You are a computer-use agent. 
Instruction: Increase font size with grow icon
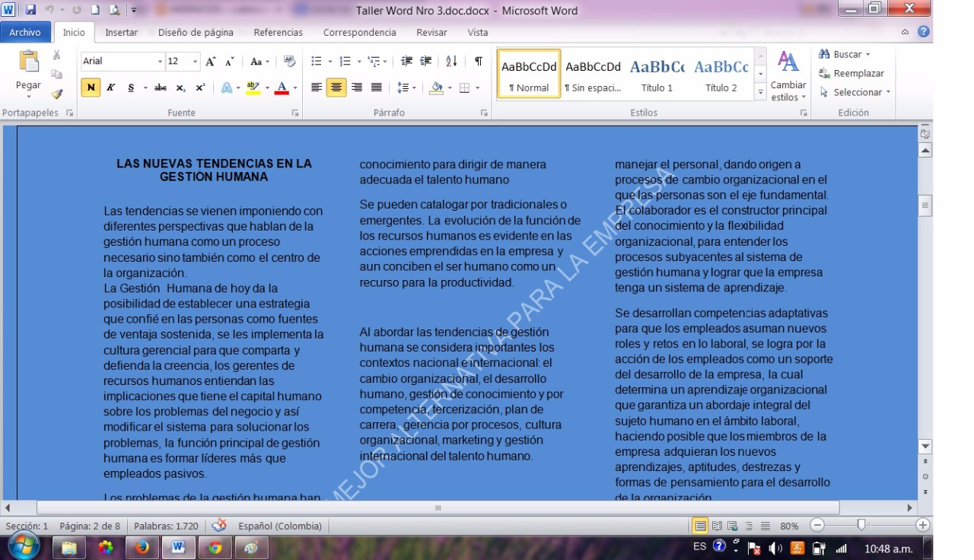(x=211, y=62)
